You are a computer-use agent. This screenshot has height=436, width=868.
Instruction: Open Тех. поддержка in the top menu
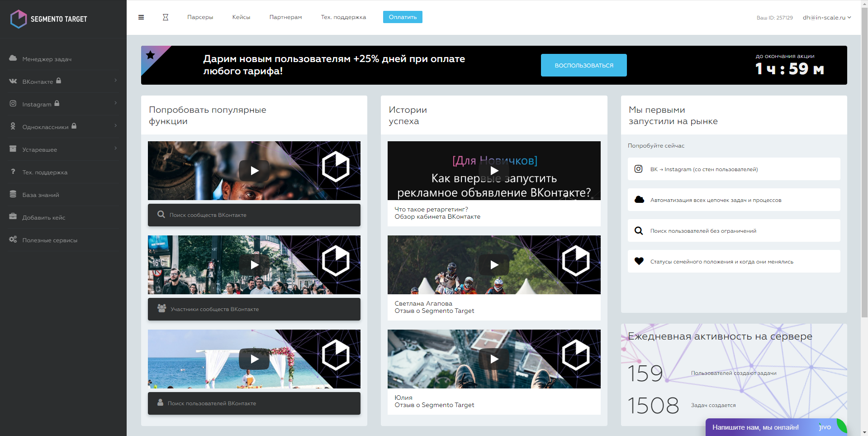(344, 17)
